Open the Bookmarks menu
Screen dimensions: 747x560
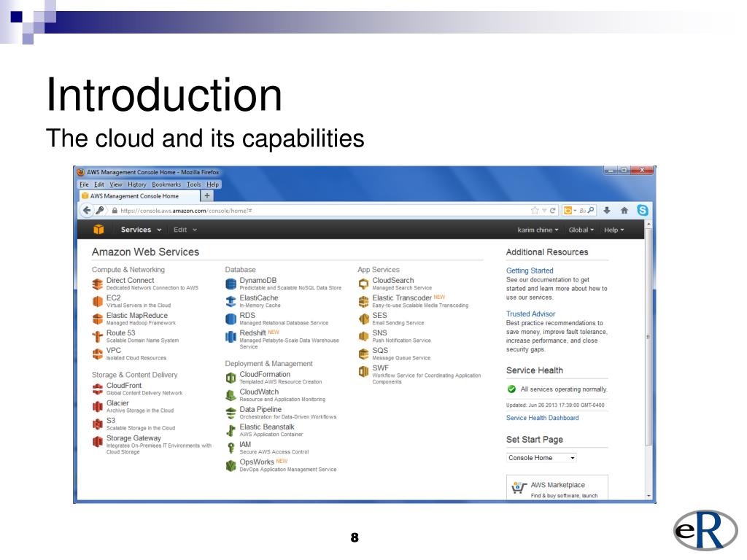[167, 184]
